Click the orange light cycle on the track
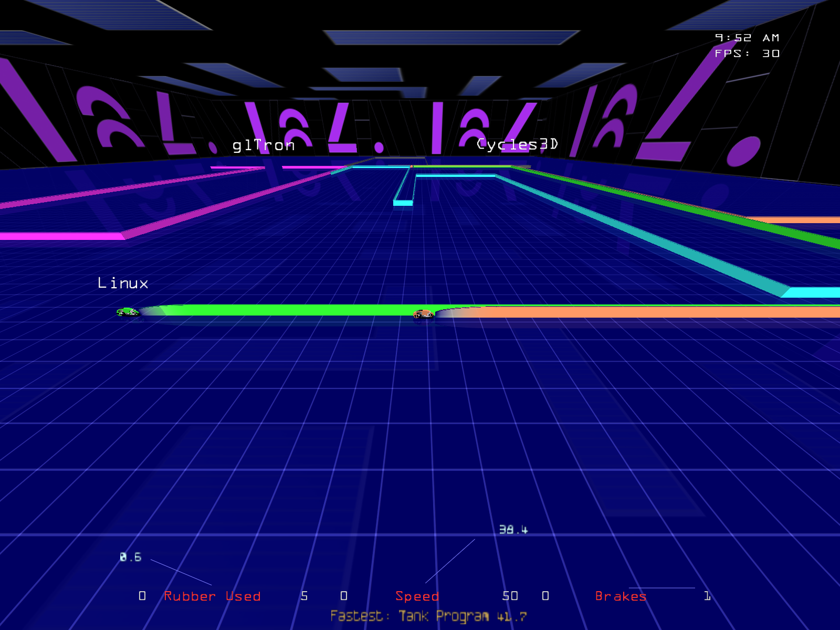The height and width of the screenshot is (630, 840). (423, 314)
